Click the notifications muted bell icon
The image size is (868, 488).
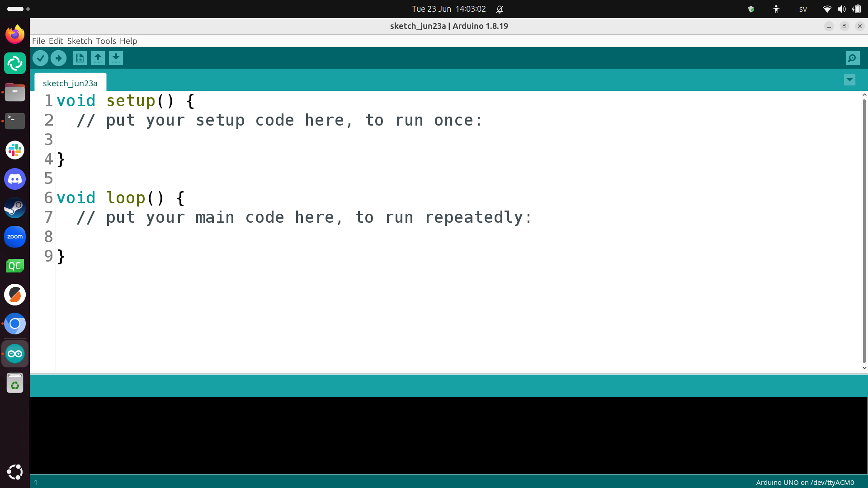coord(500,9)
